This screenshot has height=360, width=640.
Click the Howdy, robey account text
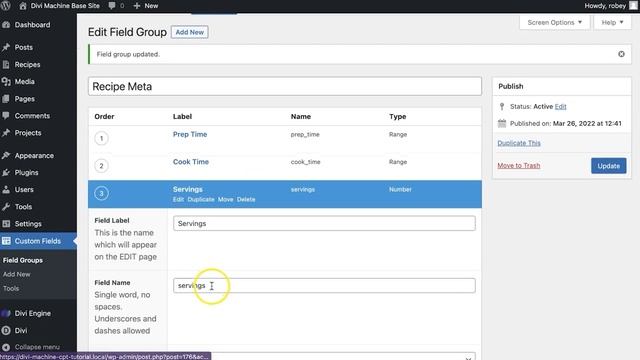[605, 6]
